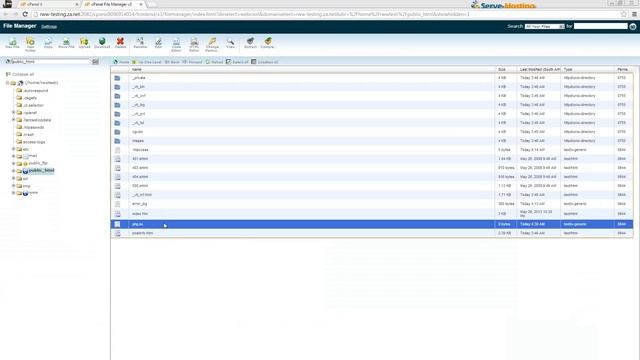This screenshot has height=360, width=640.
Task: Click the Unselect all box
Action: (253, 62)
